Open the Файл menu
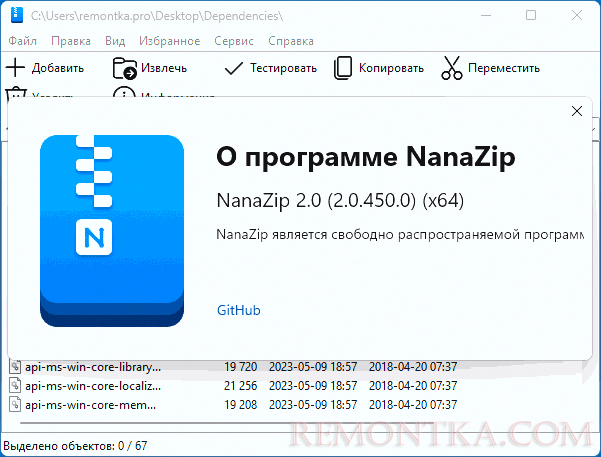601x457 pixels. point(22,41)
